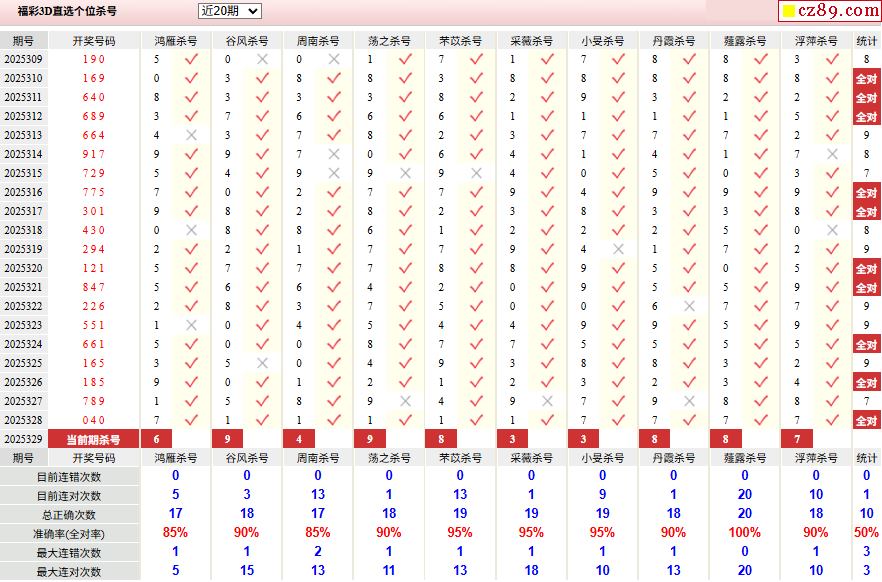Viewport: 882px width, 582px height.
Task: Click the 统计 header in the upper header row
Action: [x=866, y=41]
